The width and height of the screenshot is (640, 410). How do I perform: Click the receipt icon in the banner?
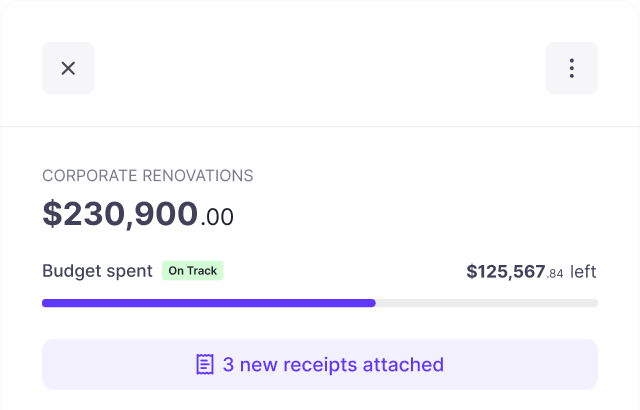tap(205, 364)
